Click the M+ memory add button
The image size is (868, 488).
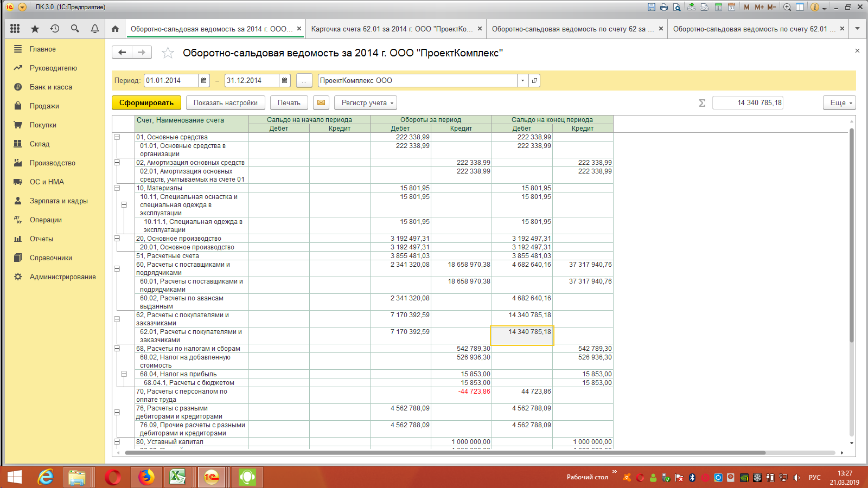pos(759,7)
